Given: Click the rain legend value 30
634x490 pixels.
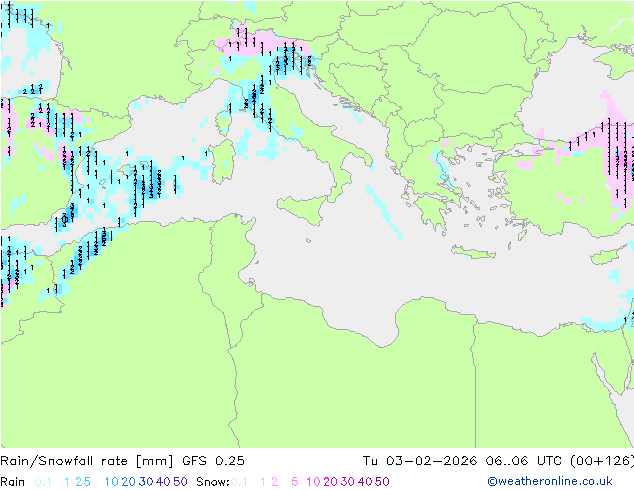Looking at the screenshot, I should pyautogui.click(x=146, y=482).
